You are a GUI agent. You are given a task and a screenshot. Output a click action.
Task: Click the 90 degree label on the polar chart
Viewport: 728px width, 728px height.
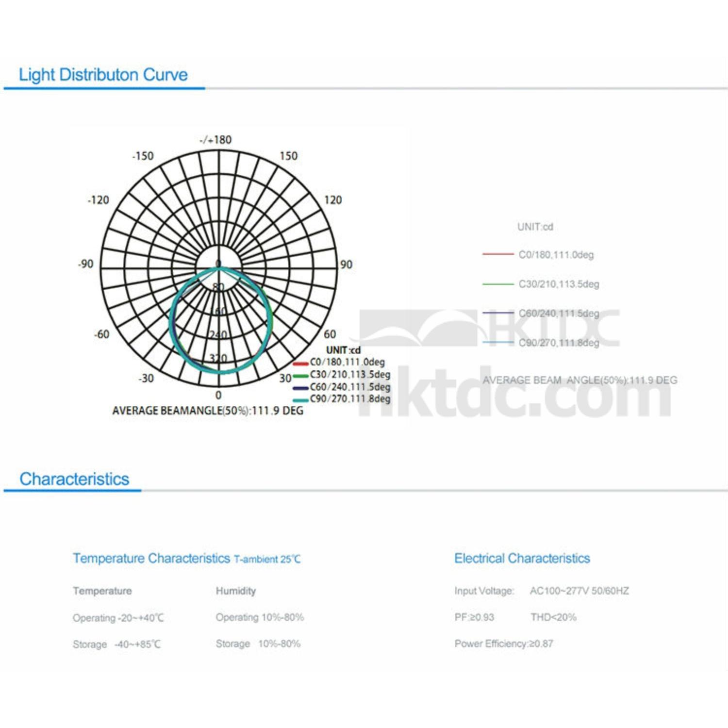pos(346,265)
